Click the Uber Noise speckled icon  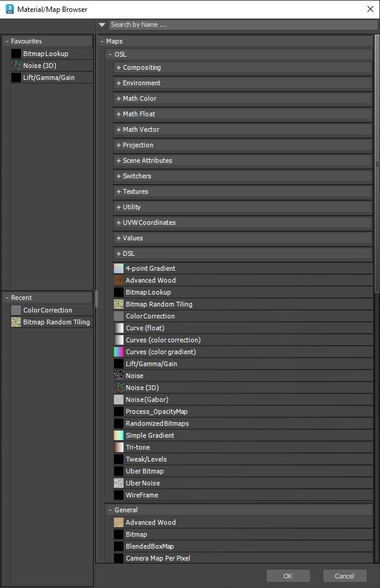click(119, 483)
